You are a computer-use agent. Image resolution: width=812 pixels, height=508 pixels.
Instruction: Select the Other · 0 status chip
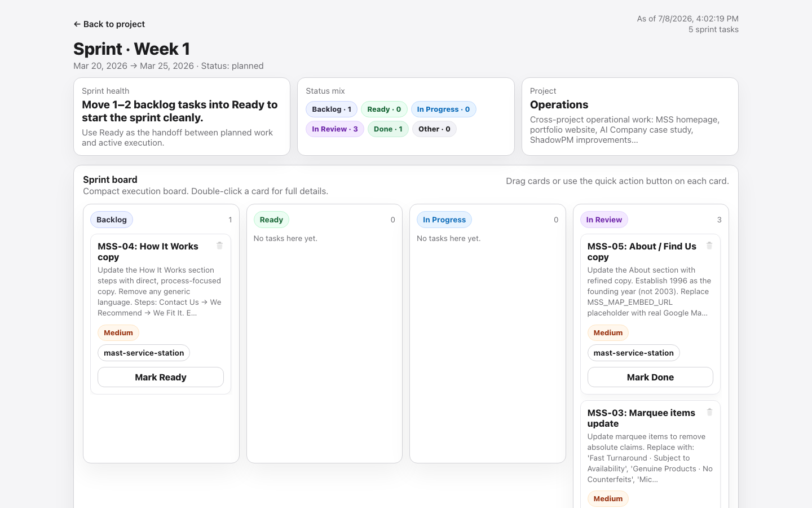point(434,129)
